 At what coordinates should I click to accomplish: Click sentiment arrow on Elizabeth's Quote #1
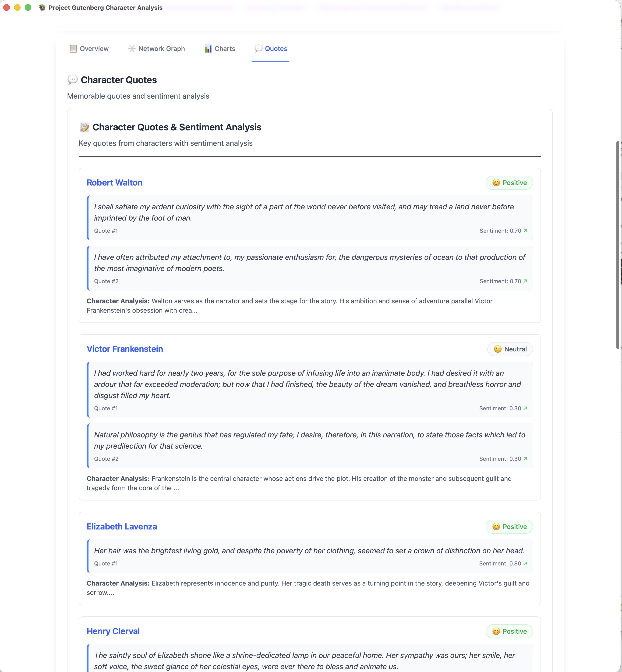525,564
